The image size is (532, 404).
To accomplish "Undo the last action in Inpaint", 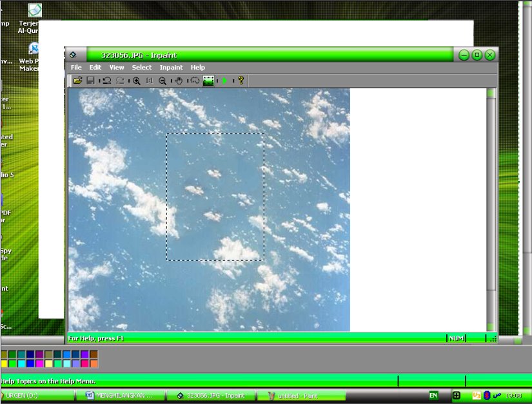I will coord(107,81).
